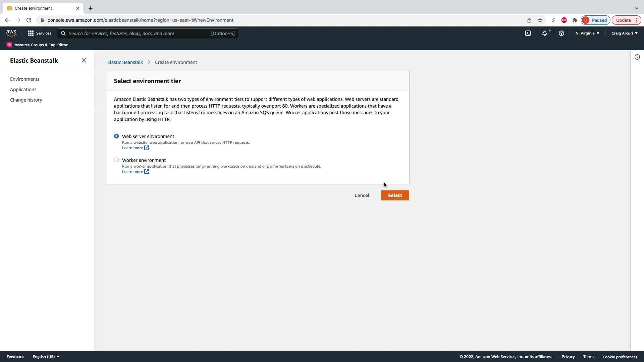This screenshot has height=362, width=644.
Task: Open the English (US) language dropdown
Action: click(46, 357)
